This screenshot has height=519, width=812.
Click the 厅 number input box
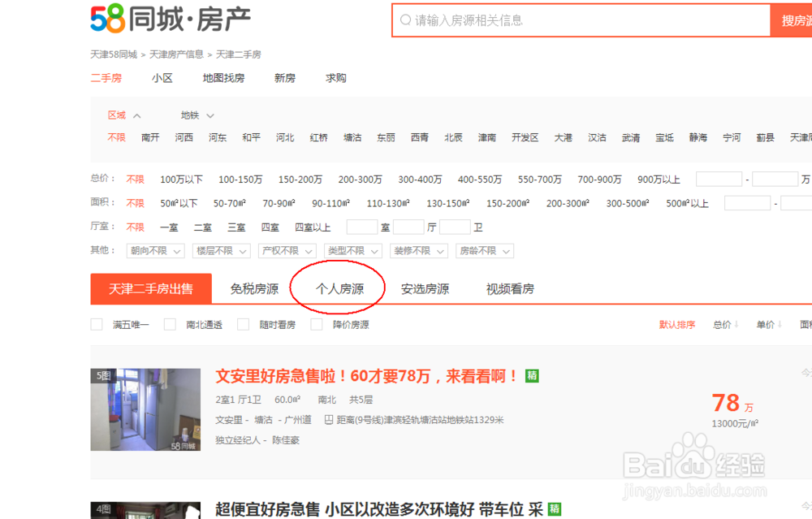pos(408,227)
